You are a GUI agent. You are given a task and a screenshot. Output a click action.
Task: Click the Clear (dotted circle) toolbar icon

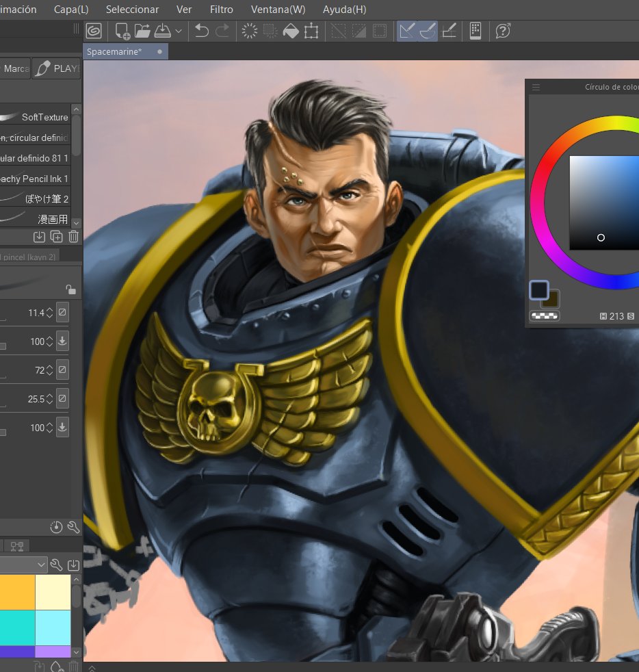pos(250,31)
